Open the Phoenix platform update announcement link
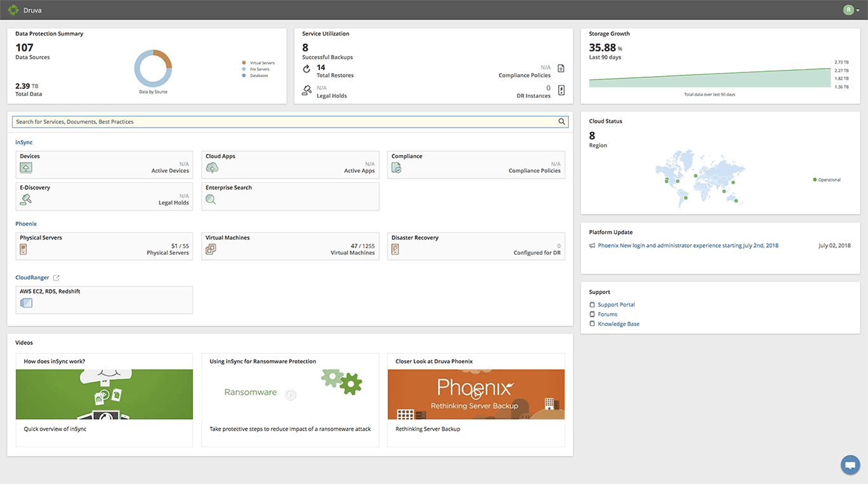868x484 pixels. [x=688, y=246]
